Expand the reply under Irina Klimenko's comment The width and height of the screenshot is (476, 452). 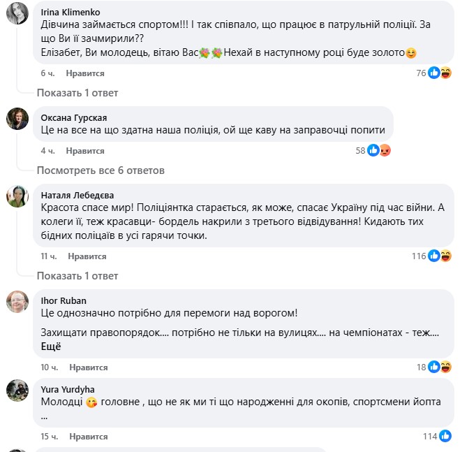click(x=77, y=93)
